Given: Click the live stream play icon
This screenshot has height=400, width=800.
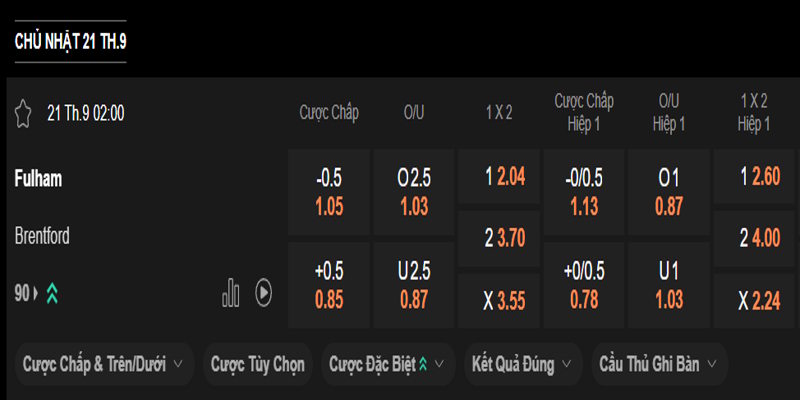Looking at the screenshot, I should pyautogui.click(x=263, y=292).
